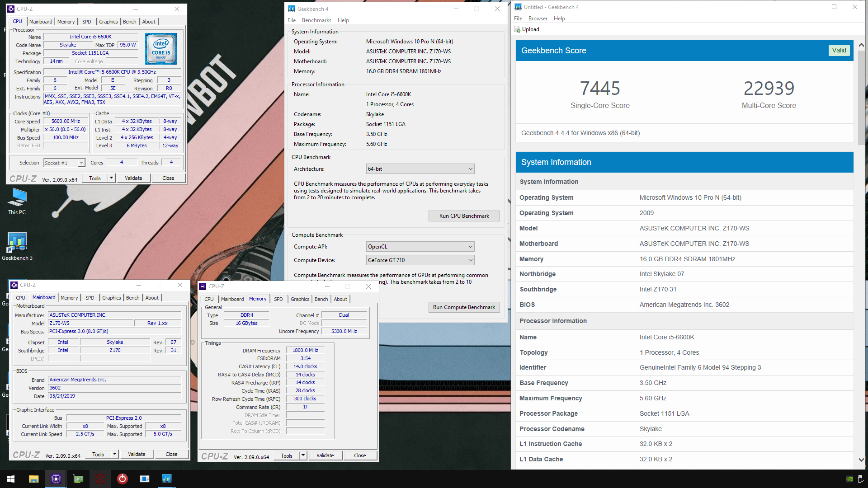Click the CPU-Z Memory window title icon

(x=203, y=286)
